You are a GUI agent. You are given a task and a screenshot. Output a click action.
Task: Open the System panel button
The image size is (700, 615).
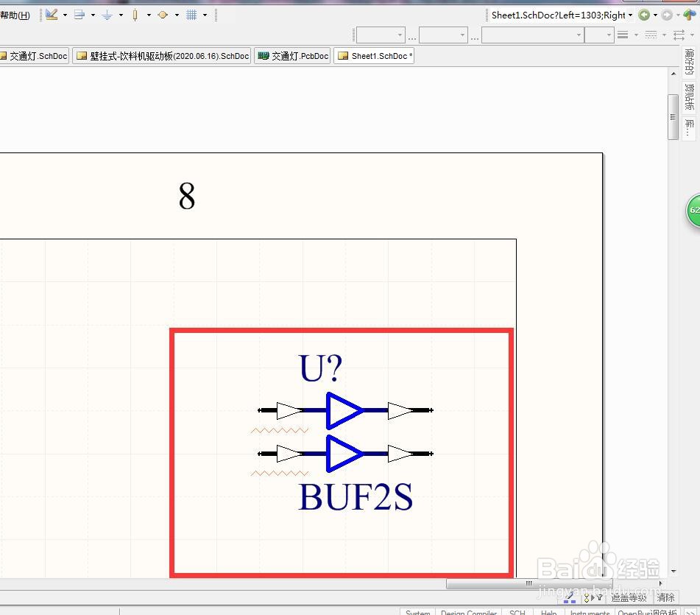point(417,612)
